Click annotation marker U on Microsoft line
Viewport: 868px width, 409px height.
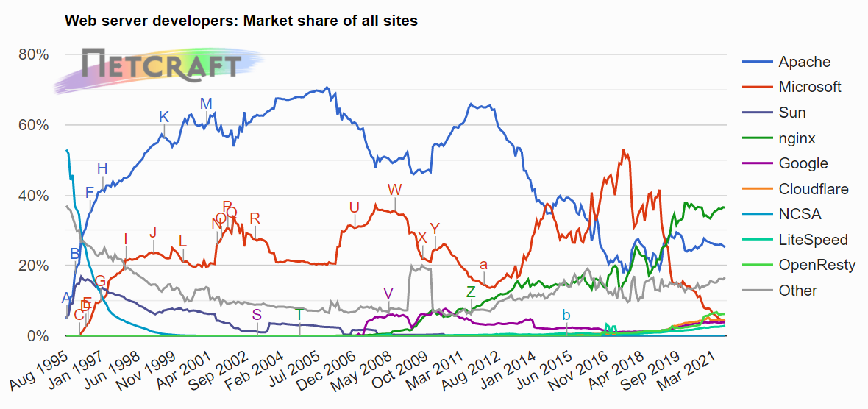[x=355, y=207]
